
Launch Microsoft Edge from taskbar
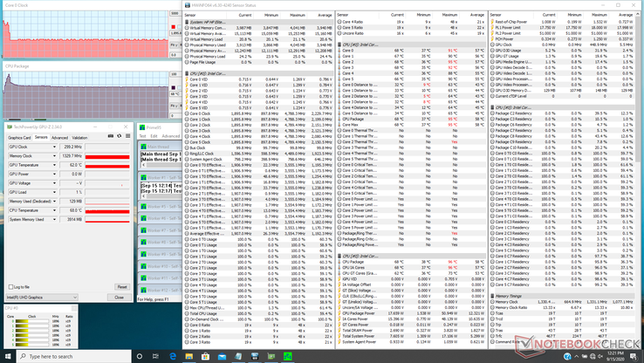coord(173,356)
